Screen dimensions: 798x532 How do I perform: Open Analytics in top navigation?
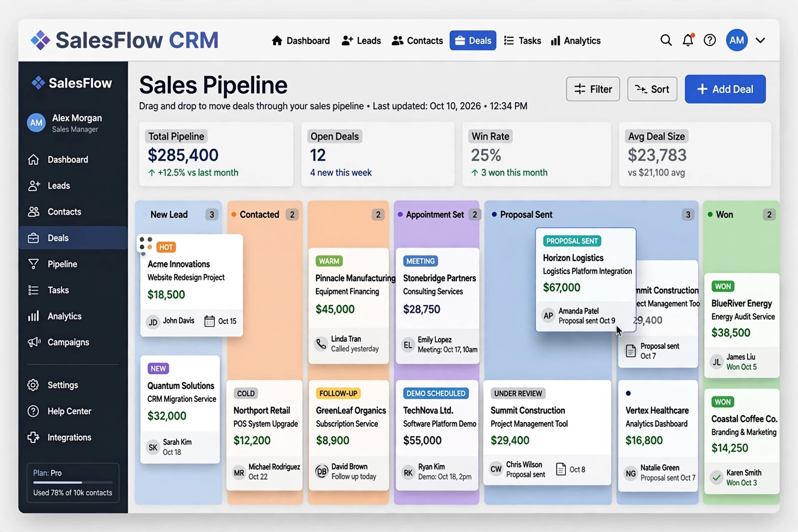(576, 41)
